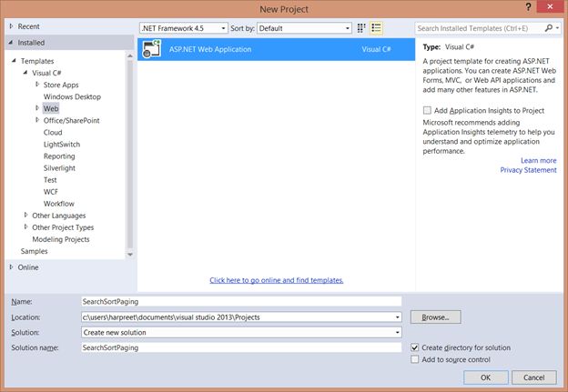Select WCF templates
The height and width of the screenshot is (392, 568).
point(51,192)
